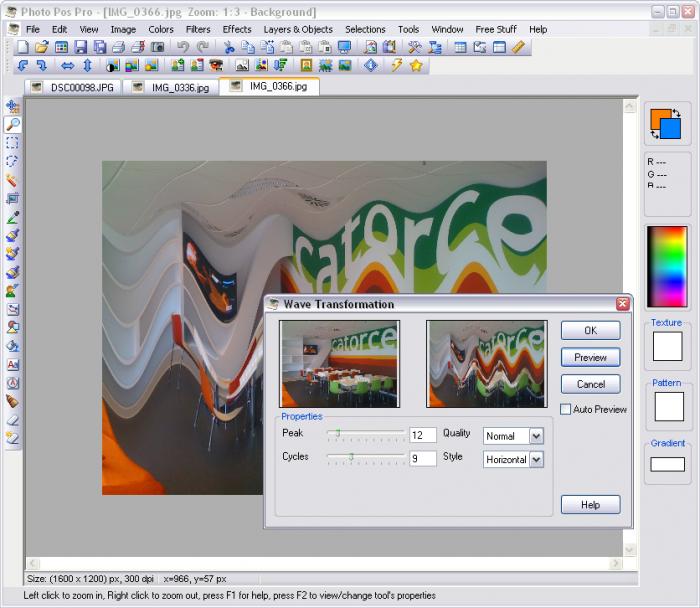Swap foreground and background colors
This screenshot has height=608, width=700.
tap(676, 113)
